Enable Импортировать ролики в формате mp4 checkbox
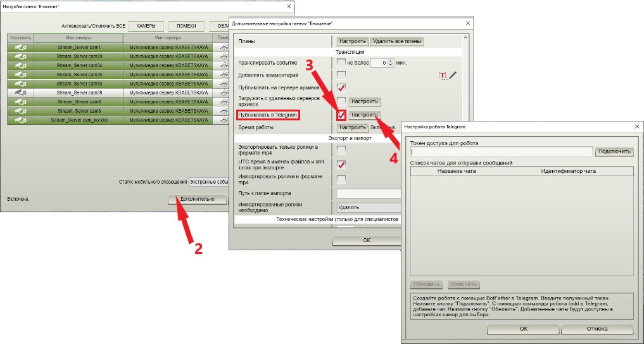Screen dimensions: 644x344 [341, 180]
